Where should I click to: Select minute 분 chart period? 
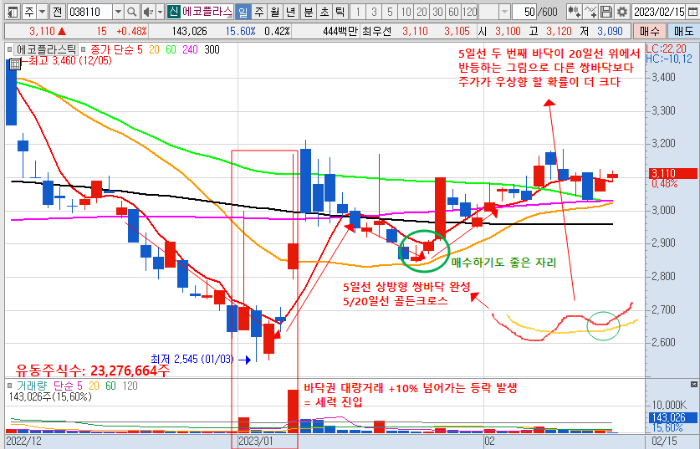(308, 12)
